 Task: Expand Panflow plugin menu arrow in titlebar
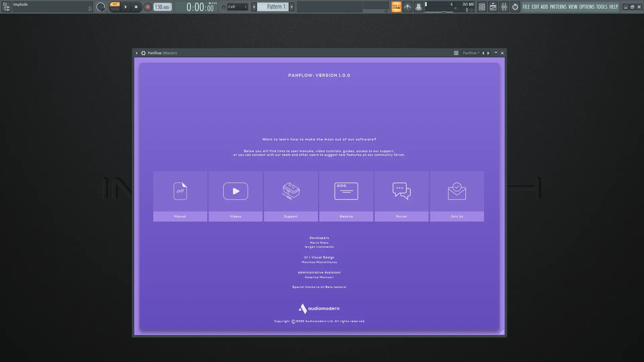[x=137, y=53]
